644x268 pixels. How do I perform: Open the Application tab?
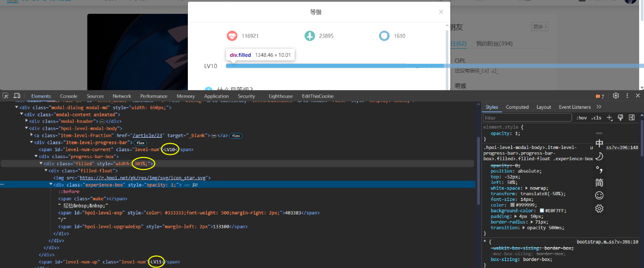pos(216,96)
